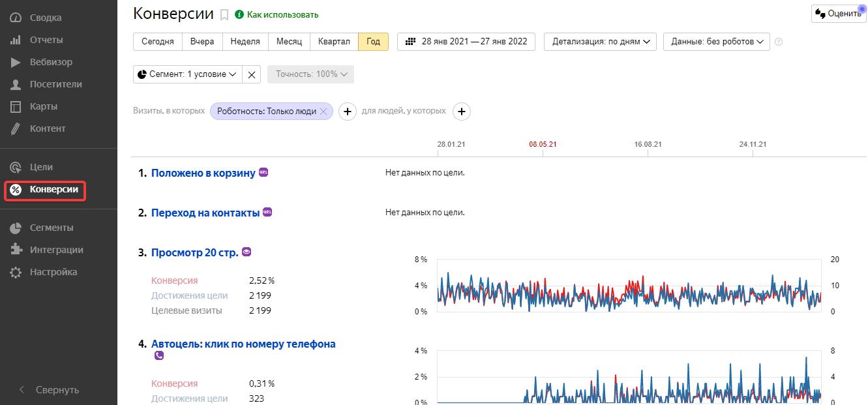Open Настройка gear icon in sidebar

coord(16,272)
